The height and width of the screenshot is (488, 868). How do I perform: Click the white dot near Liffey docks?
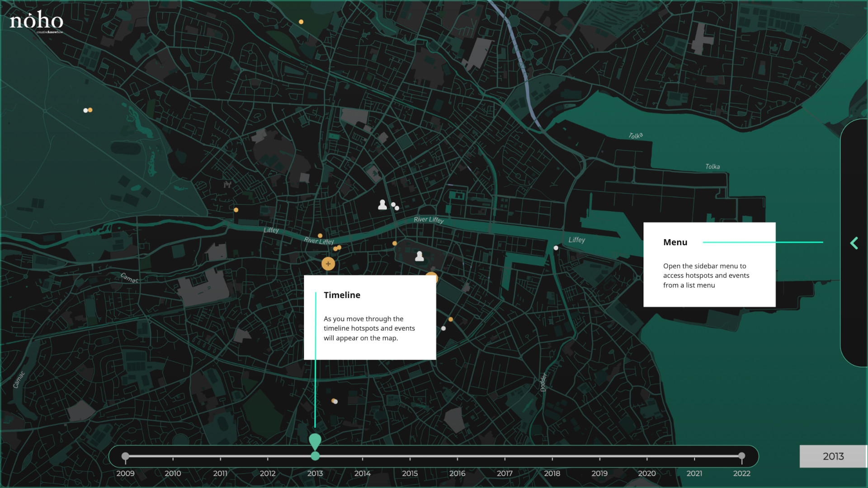pyautogui.click(x=556, y=248)
